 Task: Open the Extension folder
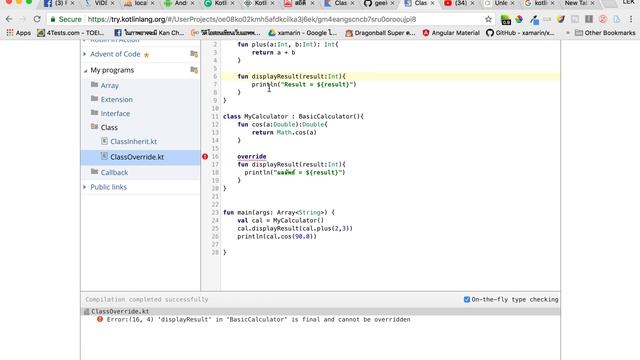[x=116, y=100]
